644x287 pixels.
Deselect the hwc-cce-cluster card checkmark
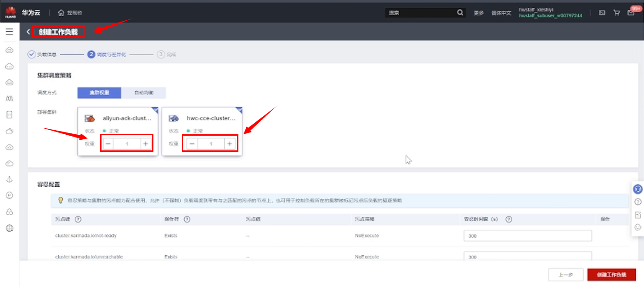(x=239, y=110)
